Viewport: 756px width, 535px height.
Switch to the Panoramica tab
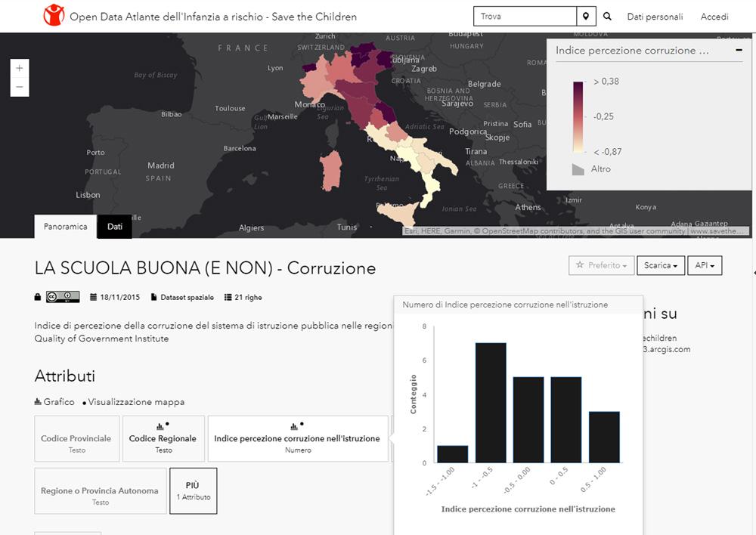(66, 227)
